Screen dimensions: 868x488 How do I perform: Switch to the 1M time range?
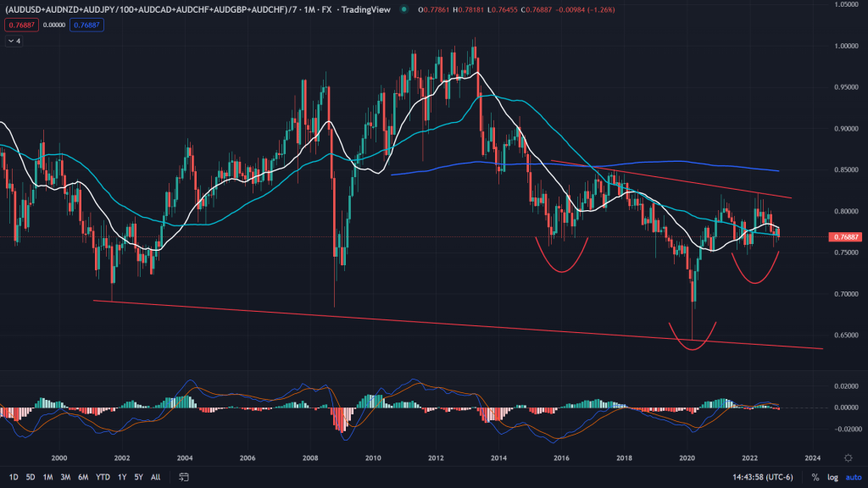point(48,477)
